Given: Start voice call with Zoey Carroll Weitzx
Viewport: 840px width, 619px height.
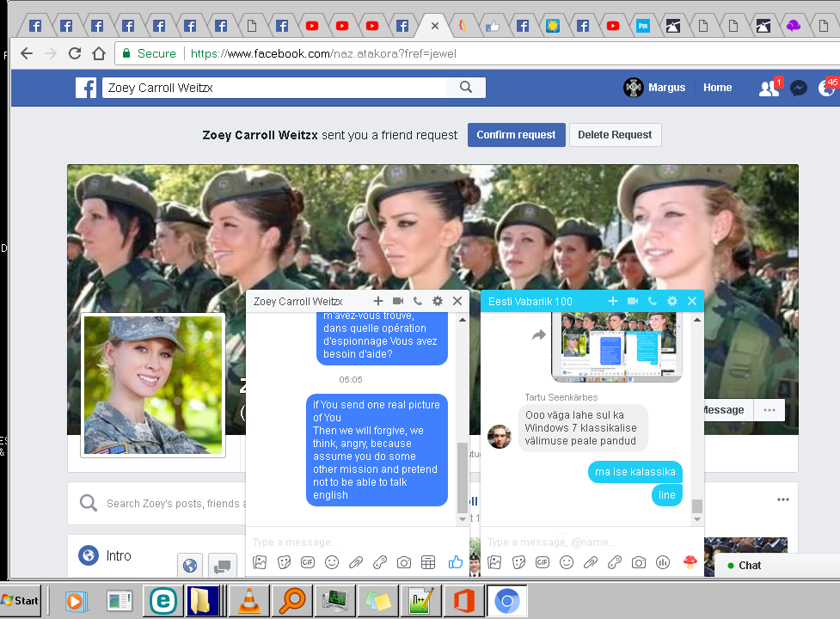Looking at the screenshot, I should click(x=418, y=301).
